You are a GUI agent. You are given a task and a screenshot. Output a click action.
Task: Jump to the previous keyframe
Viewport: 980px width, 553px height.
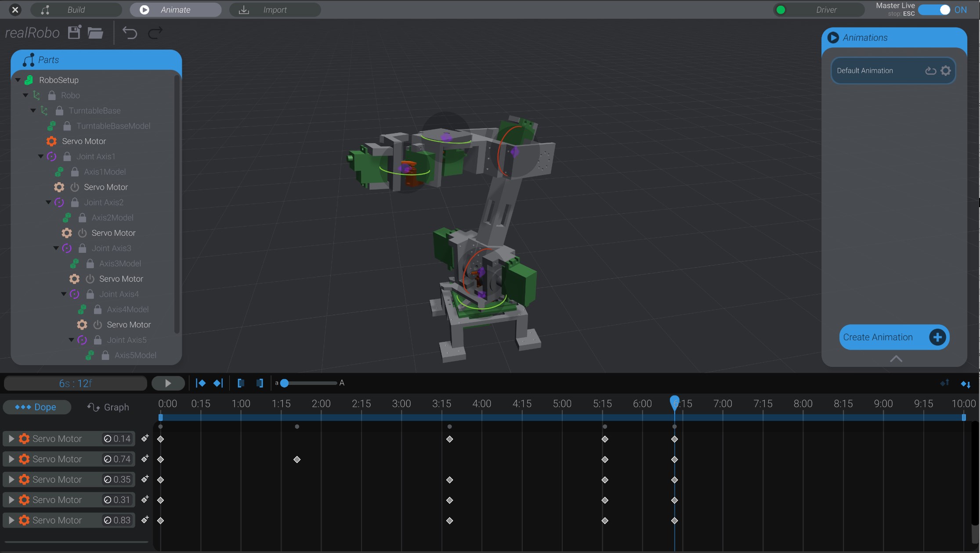point(200,383)
